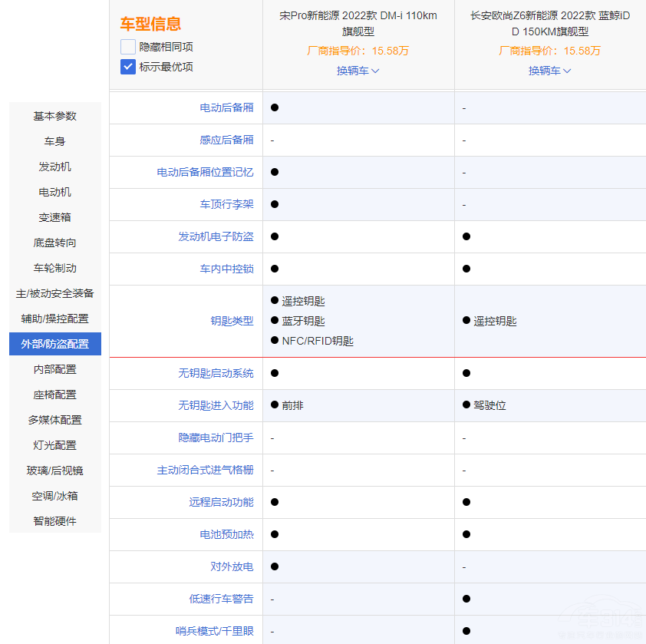Switch to 内部配置 section
646x644 pixels.
click(54, 369)
